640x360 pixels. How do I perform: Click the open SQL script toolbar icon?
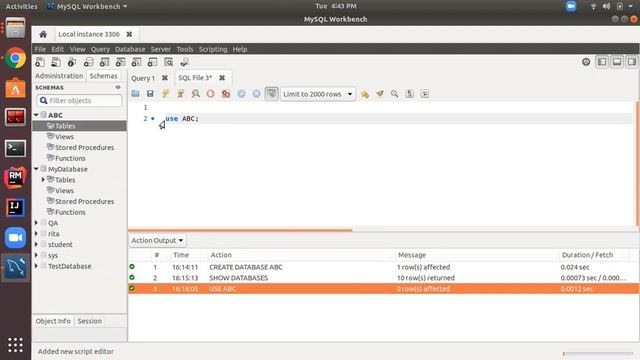coord(56,62)
